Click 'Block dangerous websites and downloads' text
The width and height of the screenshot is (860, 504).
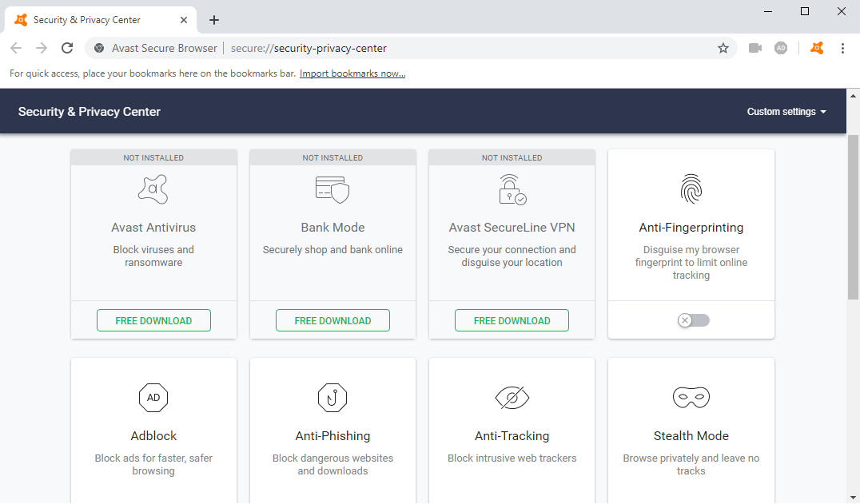[332, 465]
